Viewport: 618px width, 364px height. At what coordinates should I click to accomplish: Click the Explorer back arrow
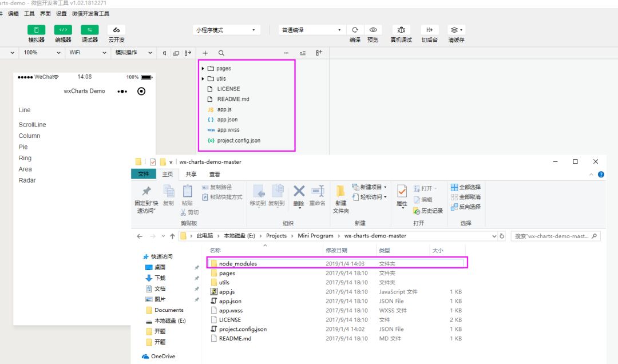pyautogui.click(x=140, y=236)
